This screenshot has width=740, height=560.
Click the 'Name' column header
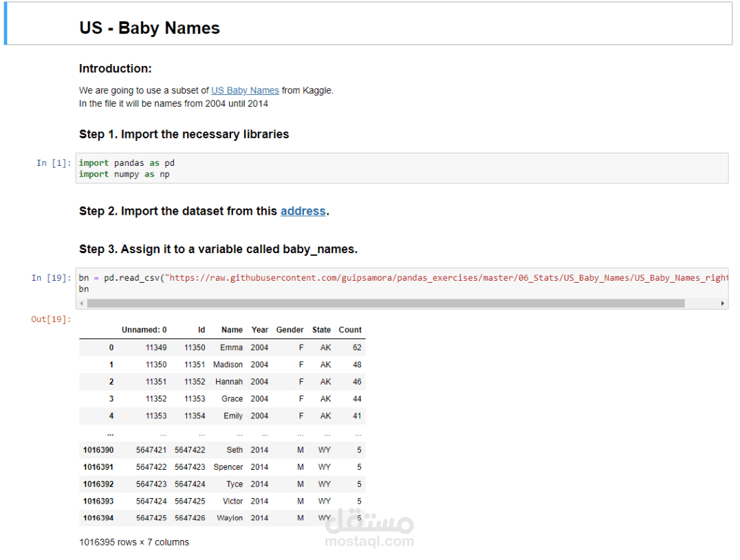tap(232, 330)
